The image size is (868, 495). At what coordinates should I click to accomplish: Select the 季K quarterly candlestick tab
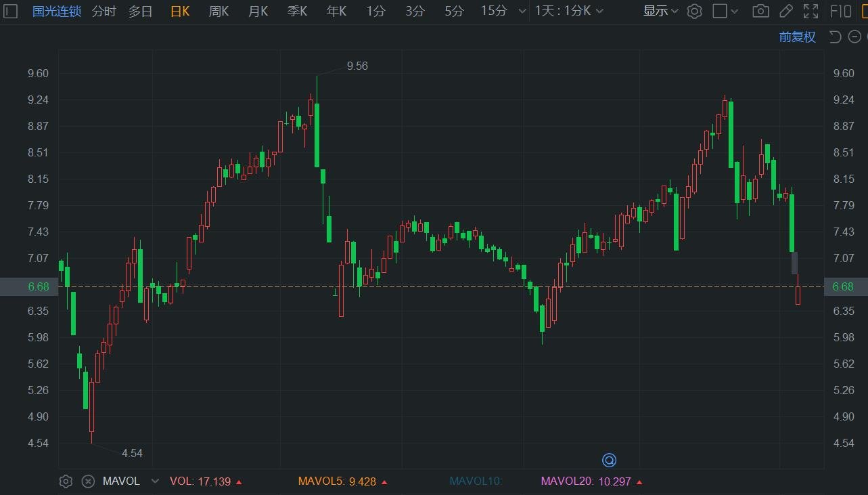coord(297,11)
